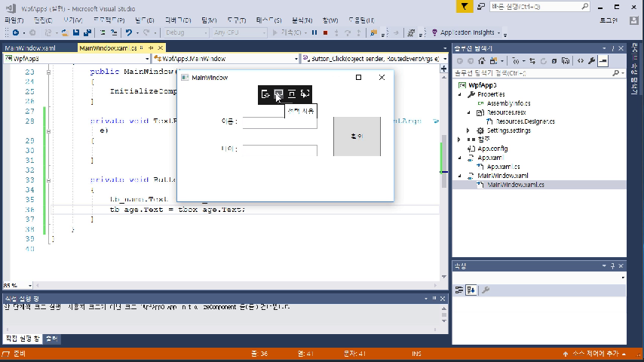Open Properties wrench icon in Solution Explorer toolbar
644x362 pixels.
click(x=592, y=60)
